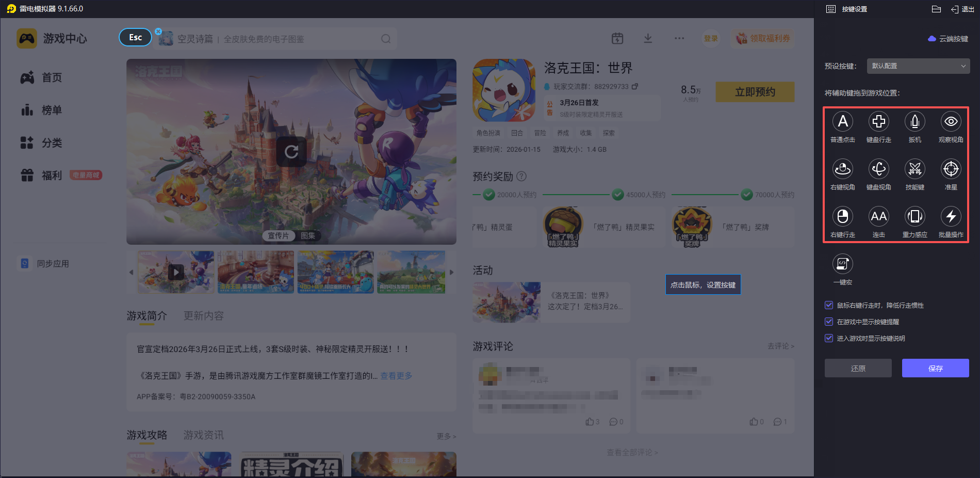Switch to the 游戏简介 tab
Viewport: 980px width, 478px height.
pyautogui.click(x=147, y=315)
